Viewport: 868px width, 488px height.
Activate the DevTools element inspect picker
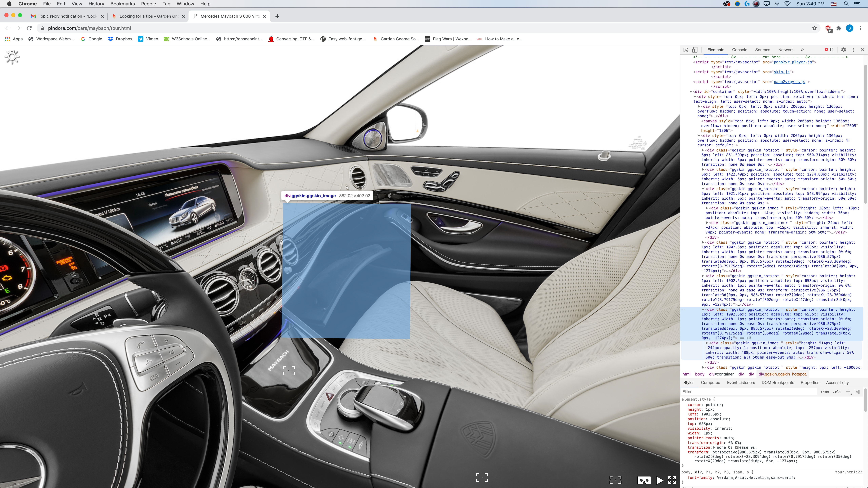point(686,50)
